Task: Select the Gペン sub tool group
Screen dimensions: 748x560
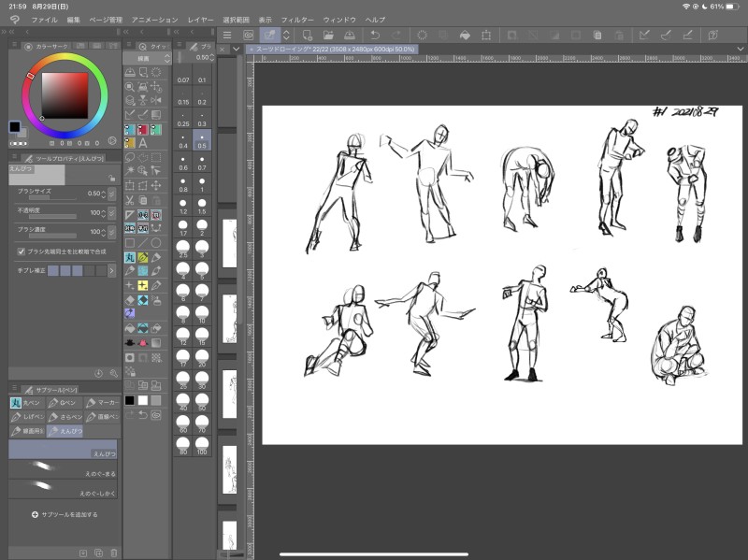Action: 63,403
